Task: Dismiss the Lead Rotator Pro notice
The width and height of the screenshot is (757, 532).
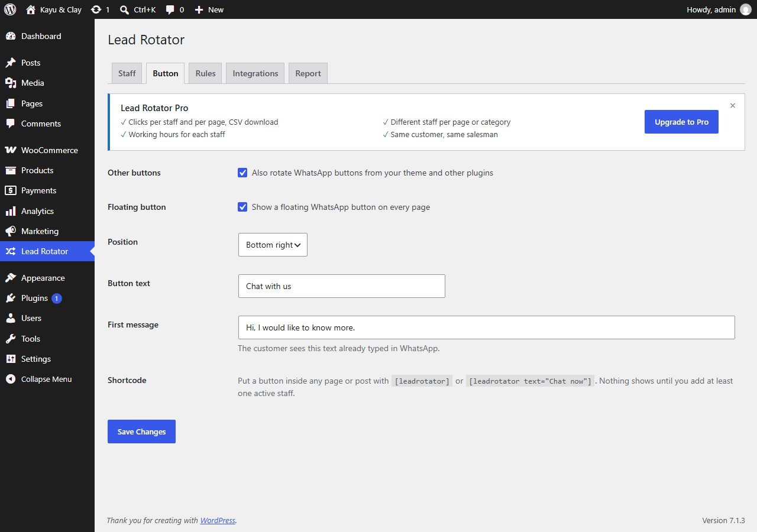Action: (x=733, y=106)
